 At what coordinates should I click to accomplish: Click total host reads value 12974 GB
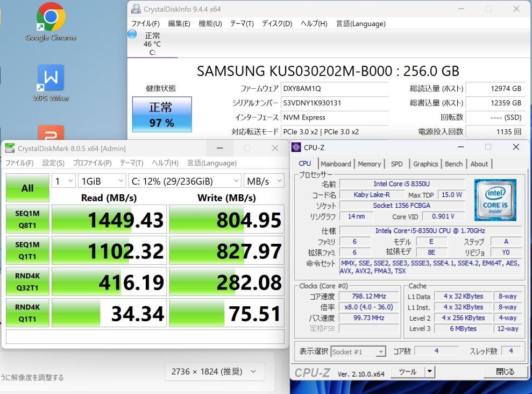coord(495,89)
